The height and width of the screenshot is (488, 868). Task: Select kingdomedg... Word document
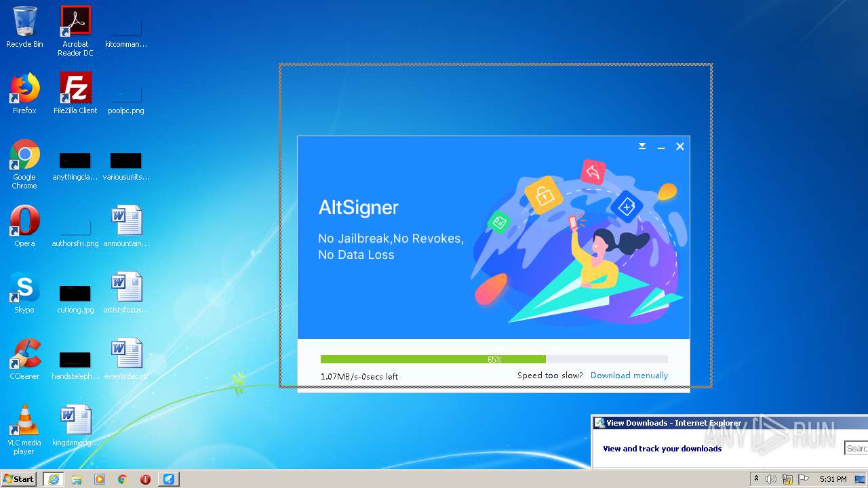[75, 426]
